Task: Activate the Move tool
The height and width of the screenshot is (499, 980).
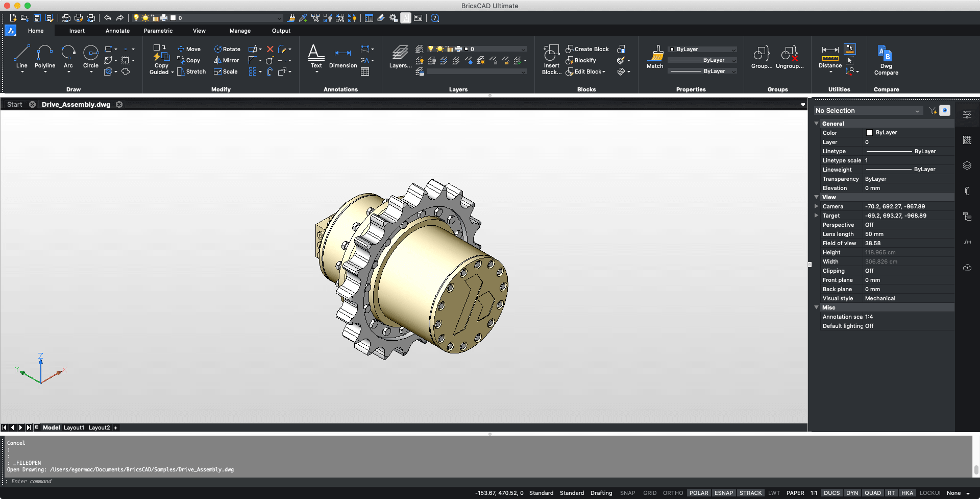Action: (x=189, y=49)
